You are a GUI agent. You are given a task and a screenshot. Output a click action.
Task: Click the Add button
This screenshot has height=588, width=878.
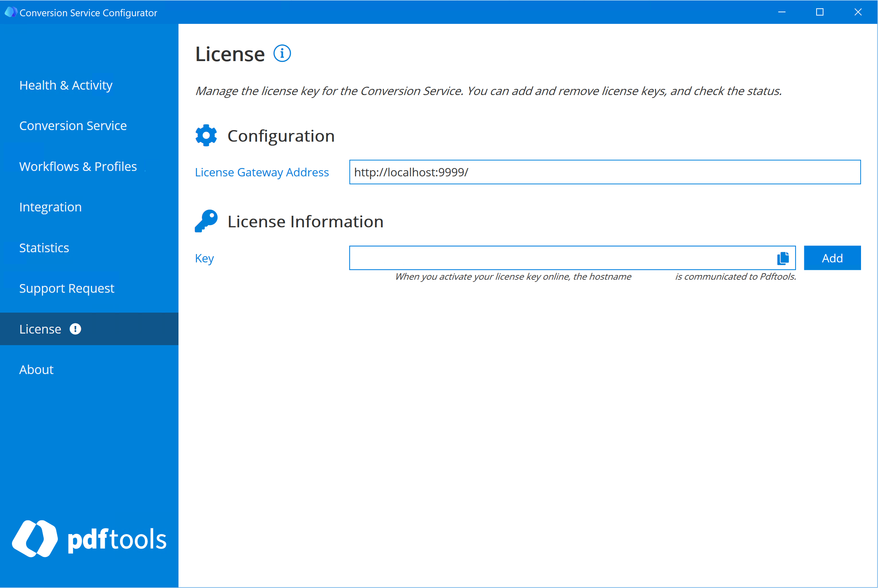click(832, 258)
